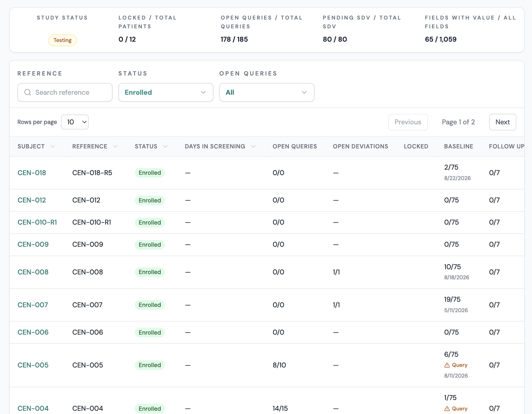Click baseline 19/75 for CEN-007

452,299
